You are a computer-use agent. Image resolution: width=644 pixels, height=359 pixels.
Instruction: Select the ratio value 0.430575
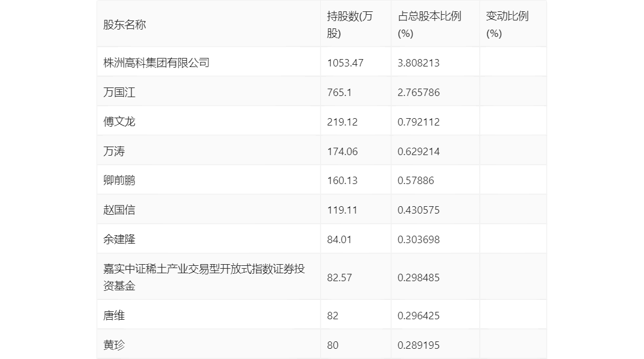point(419,210)
